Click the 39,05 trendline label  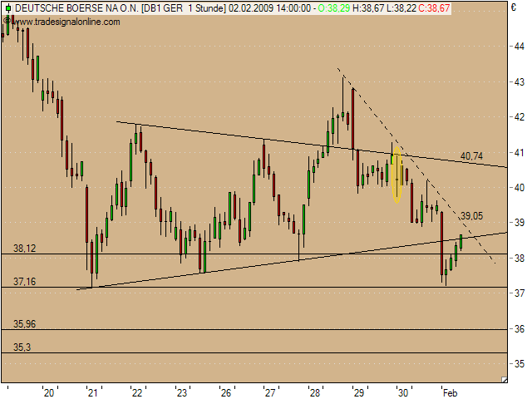tap(471, 216)
